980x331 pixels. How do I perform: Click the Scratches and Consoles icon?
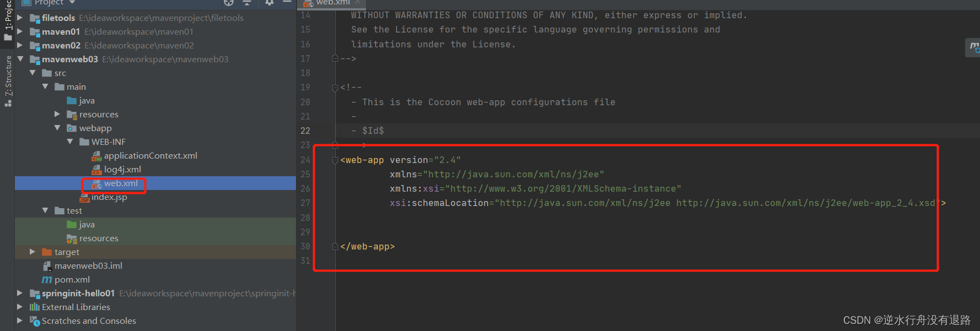(x=35, y=321)
